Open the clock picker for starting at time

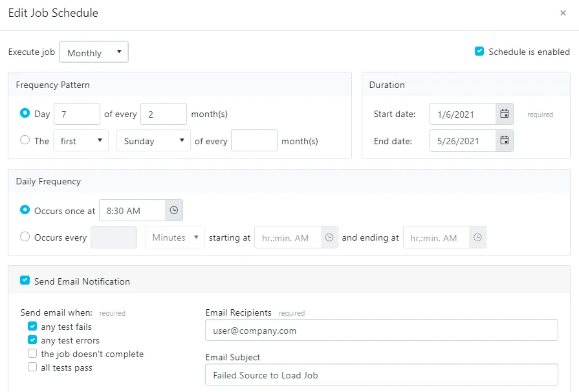click(329, 237)
